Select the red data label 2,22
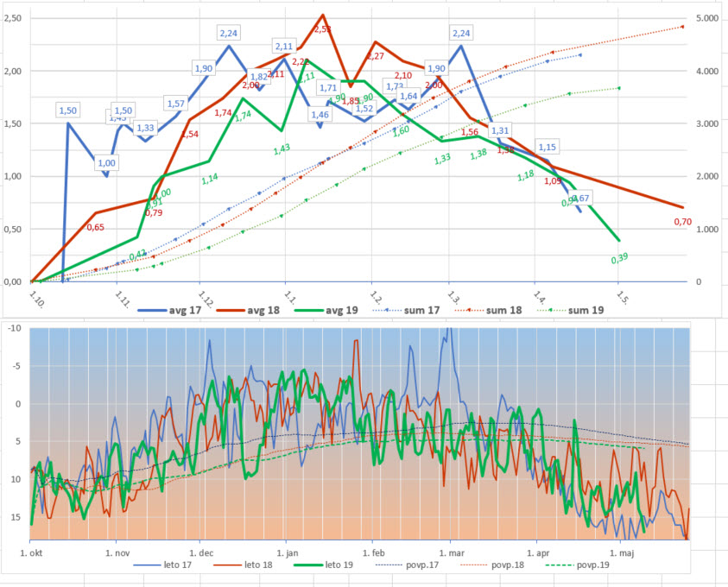 (x=301, y=61)
